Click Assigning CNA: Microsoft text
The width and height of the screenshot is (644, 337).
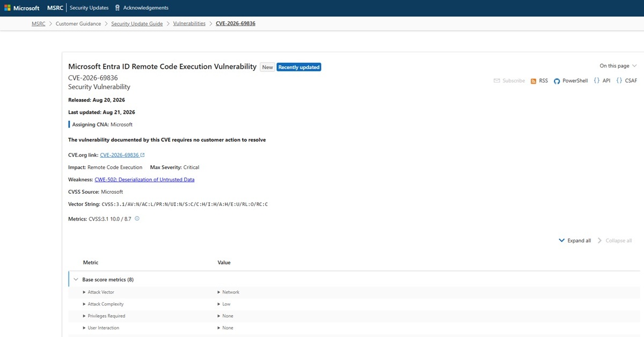(x=102, y=124)
